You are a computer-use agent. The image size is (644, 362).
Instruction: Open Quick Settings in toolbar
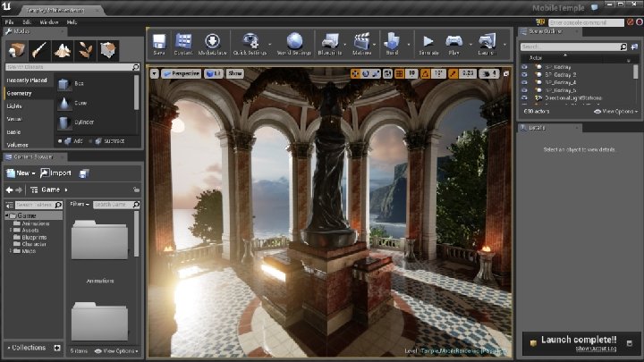[x=250, y=44]
